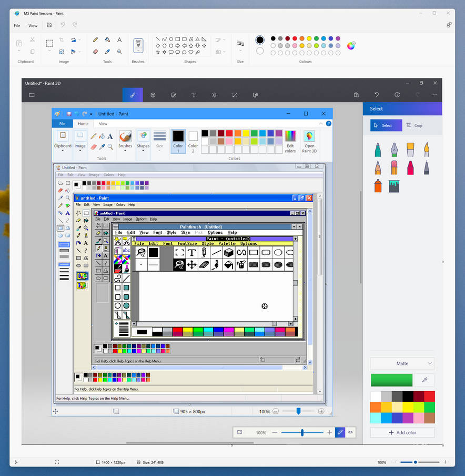Screen dimensions: 465x476
Task: Expand the Paste dropdown arrow
Action: tap(19, 51)
